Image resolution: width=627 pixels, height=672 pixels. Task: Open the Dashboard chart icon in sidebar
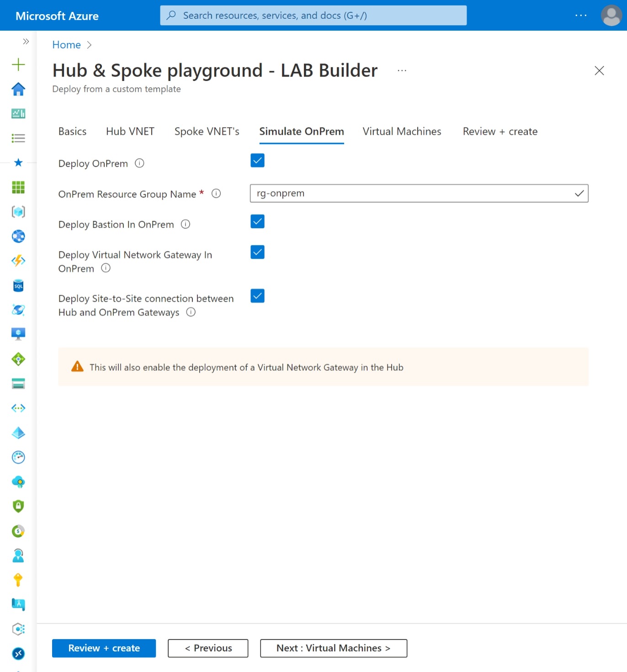pos(18,113)
